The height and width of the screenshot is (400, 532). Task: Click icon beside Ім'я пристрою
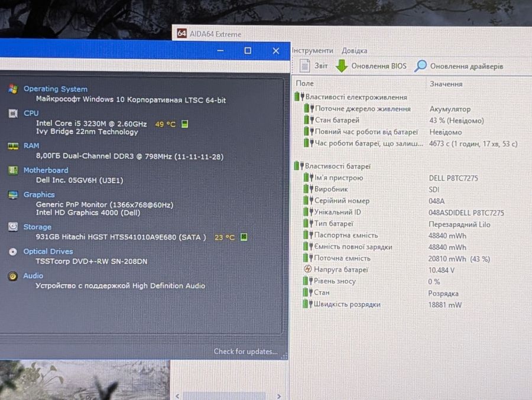(309, 177)
